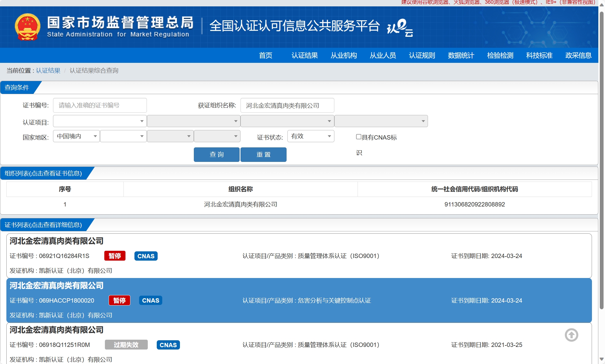Open the 科技标准 navigation menu

click(540, 55)
